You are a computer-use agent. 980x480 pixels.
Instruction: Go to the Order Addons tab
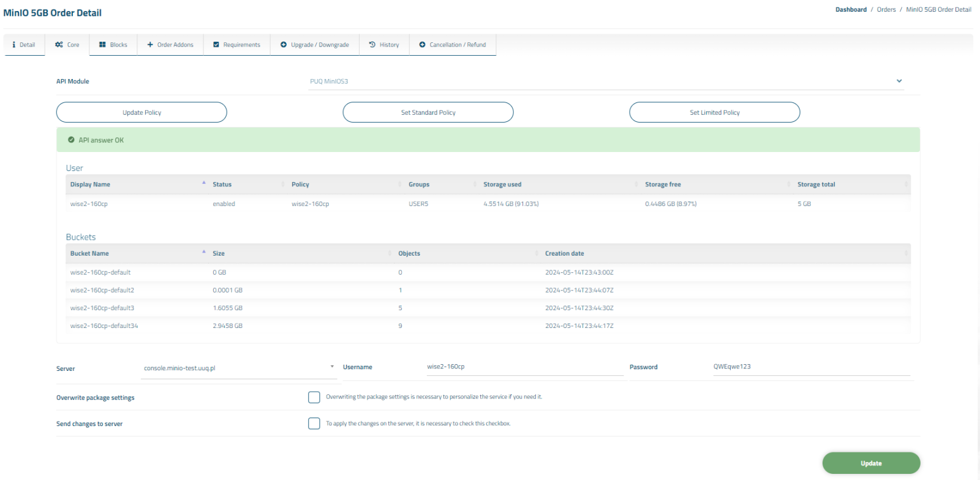[x=170, y=45]
